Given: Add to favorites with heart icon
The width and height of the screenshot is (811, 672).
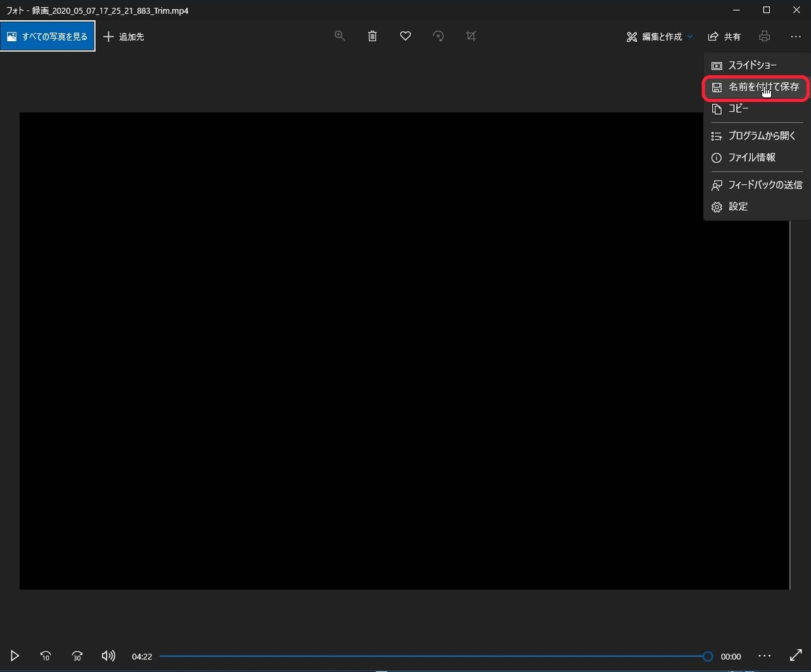Looking at the screenshot, I should (405, 36).
